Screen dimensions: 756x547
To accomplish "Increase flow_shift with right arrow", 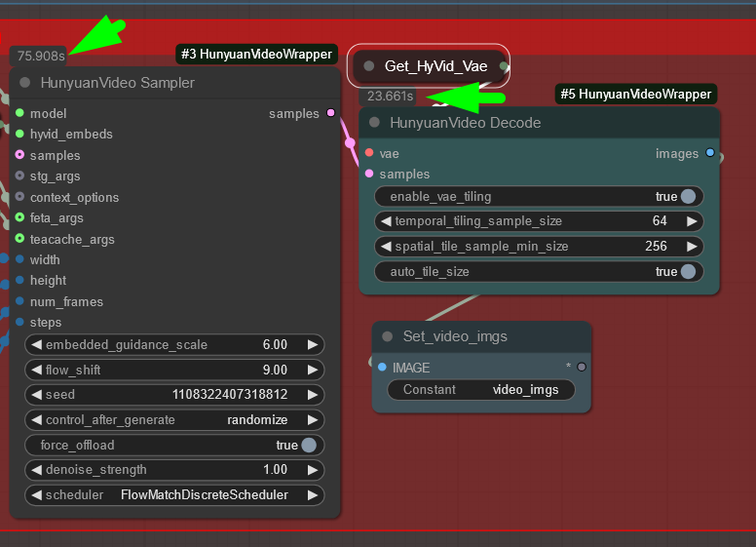I will (313, 370).
